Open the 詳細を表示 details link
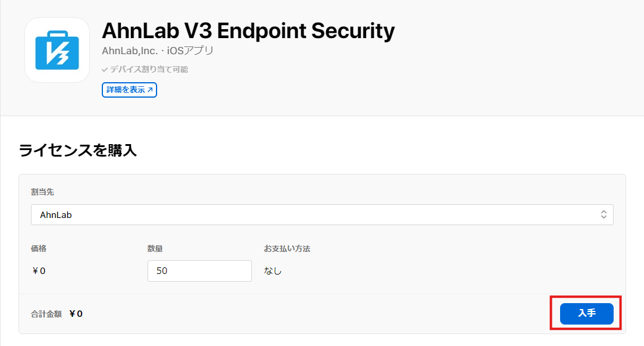 (129, 89)
